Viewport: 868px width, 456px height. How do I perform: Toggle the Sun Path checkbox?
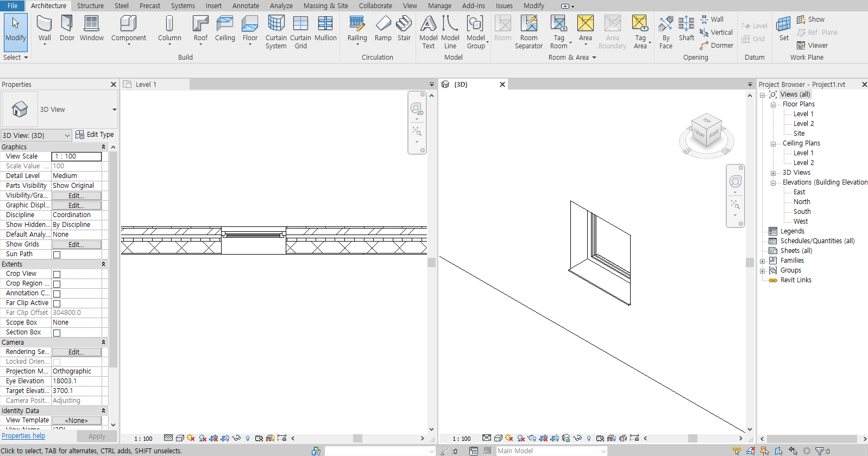(x=56, y=255)
